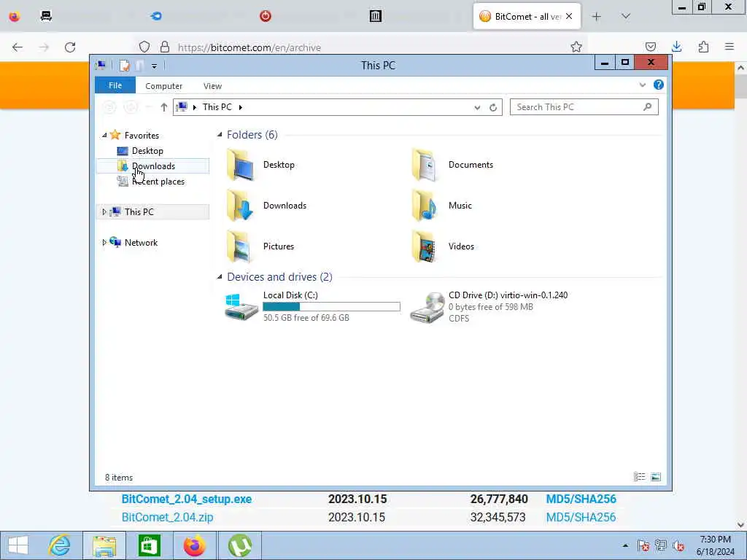Collapse the Devices and drives group

point(220,276)
